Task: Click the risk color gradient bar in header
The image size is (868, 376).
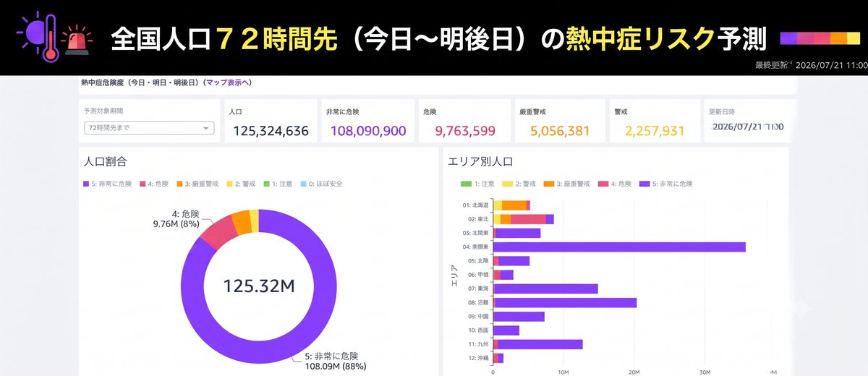Action: 822,38
